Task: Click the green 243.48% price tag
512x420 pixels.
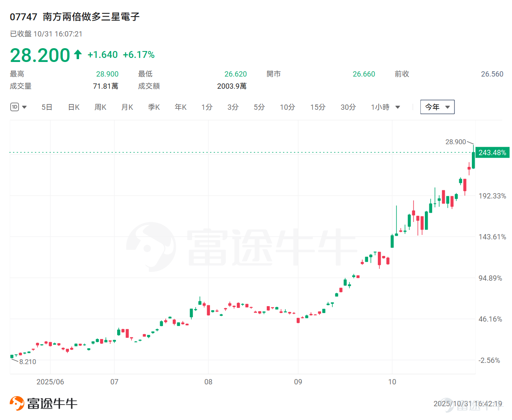Action: pos(492,153)
